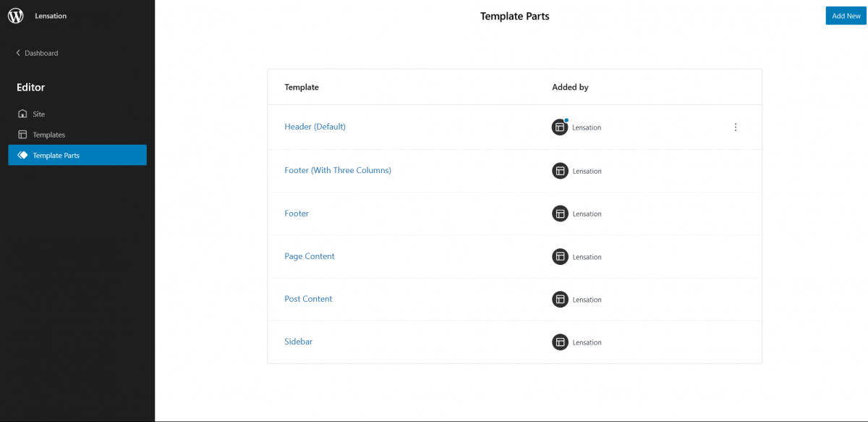Click the theme icon in Footer (With Three Columns) row

click(559, 171)
